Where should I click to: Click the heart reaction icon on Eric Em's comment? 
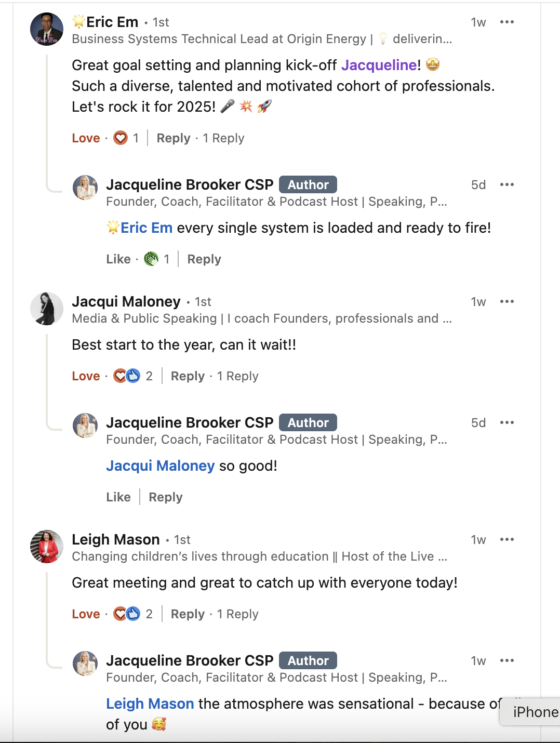tap(121, 138)
